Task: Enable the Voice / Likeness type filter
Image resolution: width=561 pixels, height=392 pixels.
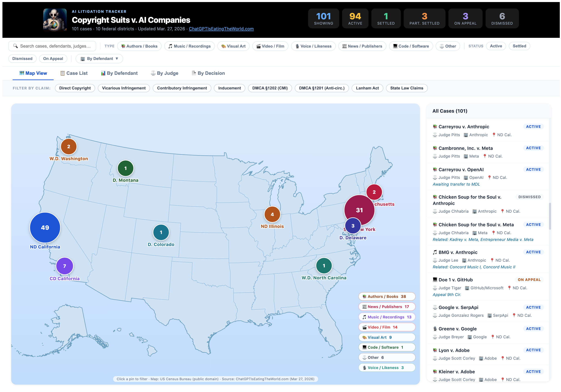Action: pyautogui.click(x=313, y=46)
